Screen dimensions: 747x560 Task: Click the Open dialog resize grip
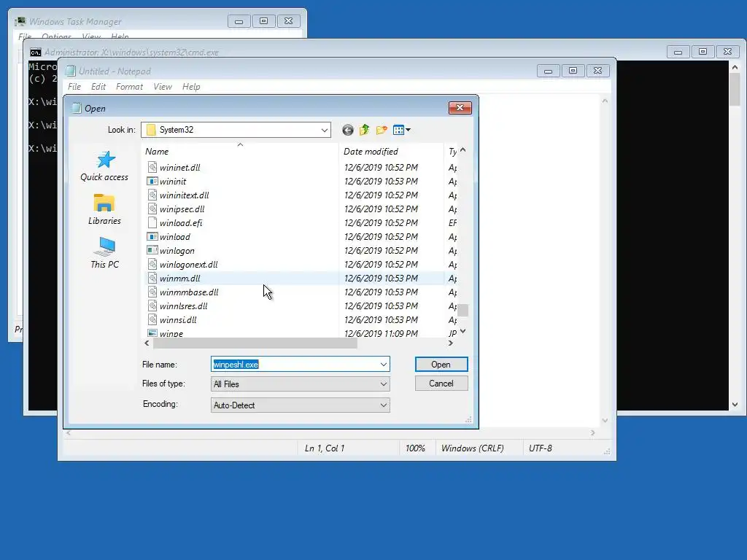468,419
